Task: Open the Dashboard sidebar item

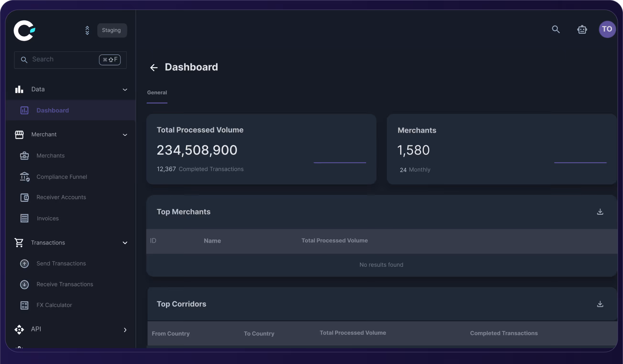Action: (x=70, y=110)
